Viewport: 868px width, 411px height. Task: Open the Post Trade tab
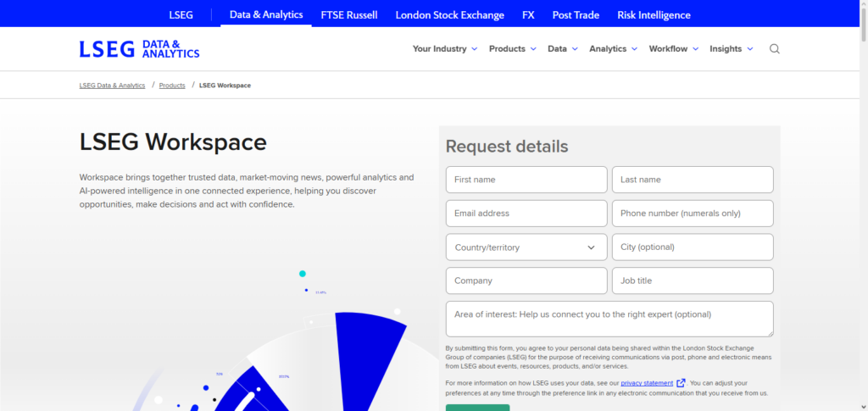click(576, 15)
